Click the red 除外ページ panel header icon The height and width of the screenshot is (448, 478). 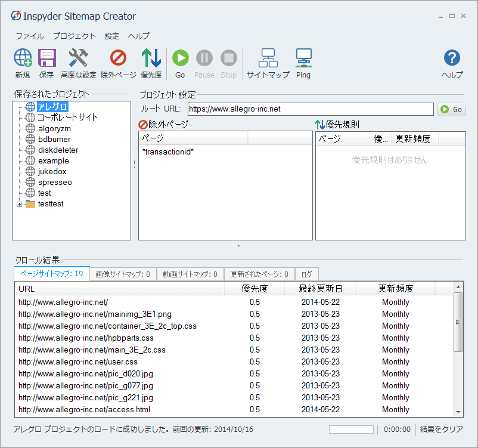click(143, 125)
